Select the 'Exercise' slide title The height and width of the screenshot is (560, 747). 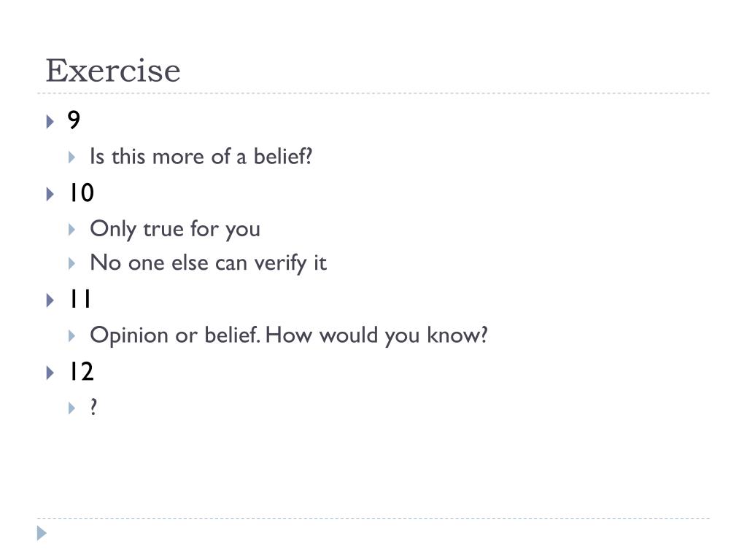coord(113,71)
